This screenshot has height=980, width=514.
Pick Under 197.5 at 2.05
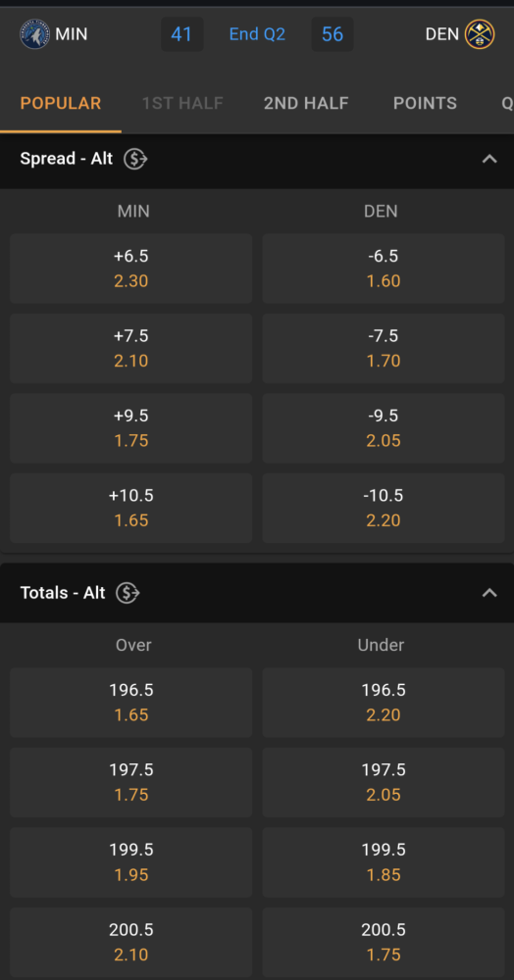384,782
